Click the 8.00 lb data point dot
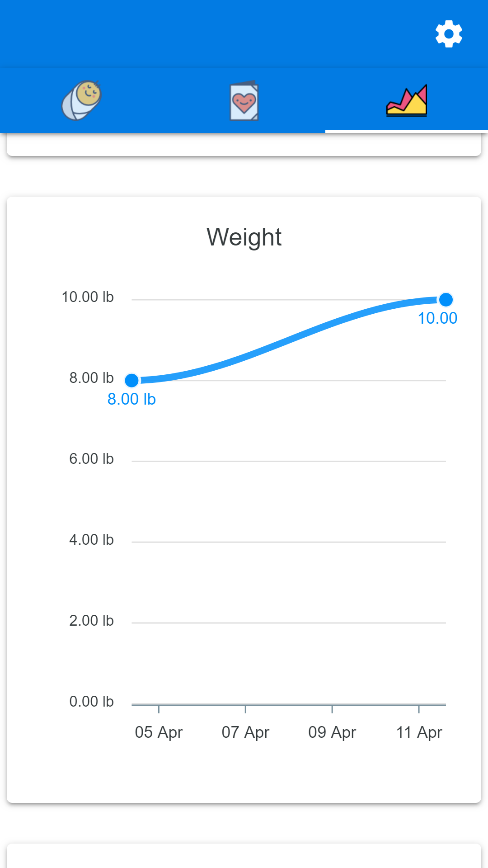 131,380
